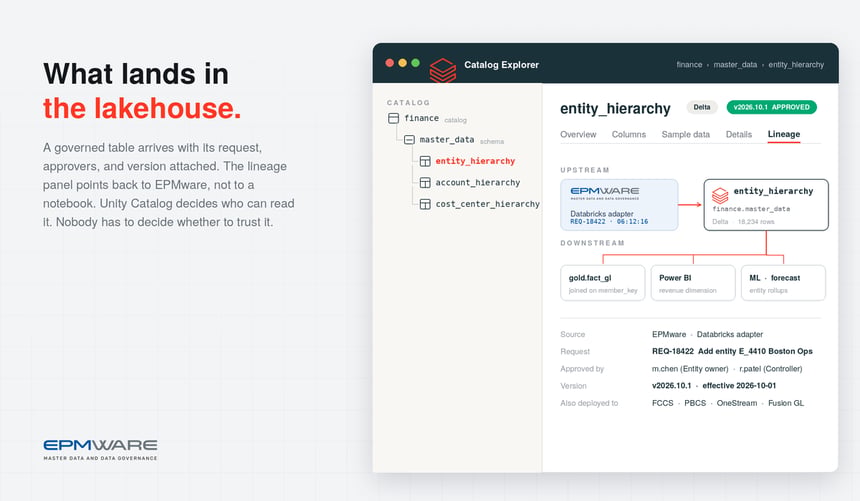
Task: Click the Catalog Explorer window title
Action: click(x=501, y=65)
